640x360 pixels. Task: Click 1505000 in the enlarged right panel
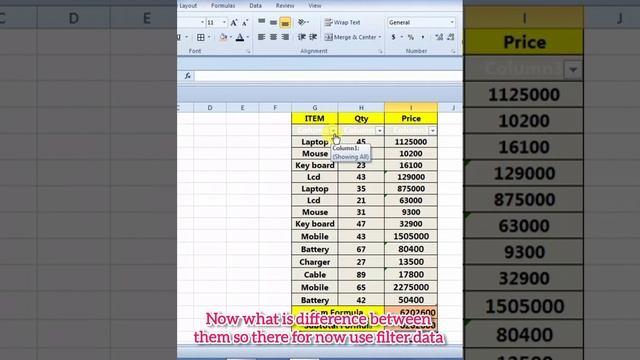click(x=524, y=307)
